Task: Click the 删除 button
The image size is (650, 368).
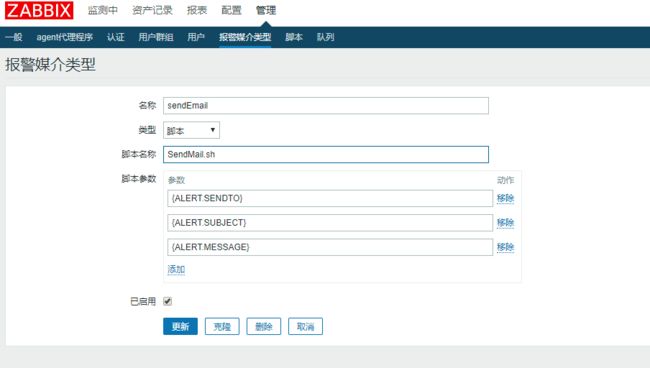Action: click(x=264, y=326)
